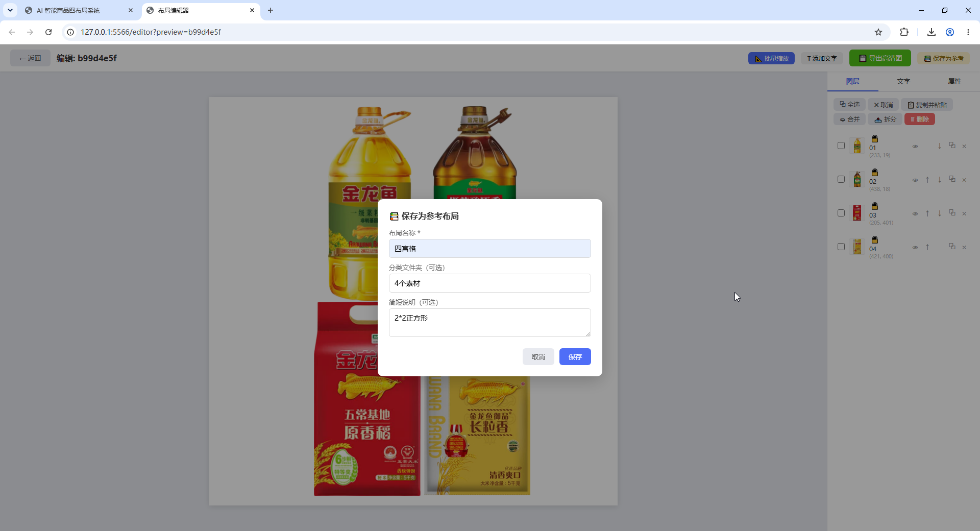Screen dimensions: 980x531
Task: Remove layer 03 with its X icon
Action: (x=964, y=214)
